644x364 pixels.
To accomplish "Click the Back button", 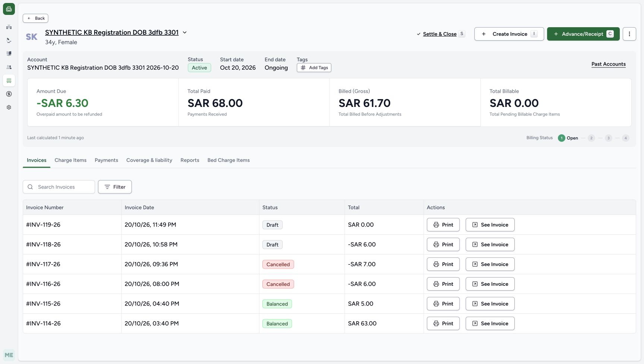I will click(35, 18).
